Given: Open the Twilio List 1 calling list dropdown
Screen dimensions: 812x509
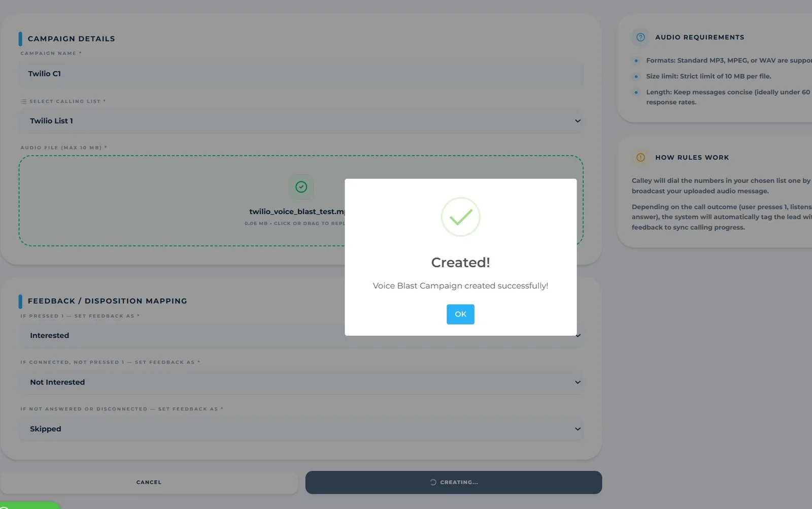Looking at the screenshot, I should pyautogui.click(x=301, y=121).
